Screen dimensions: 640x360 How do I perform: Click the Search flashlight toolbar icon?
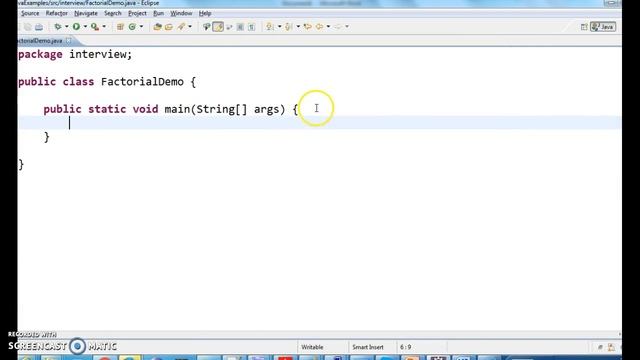[181, 27]
